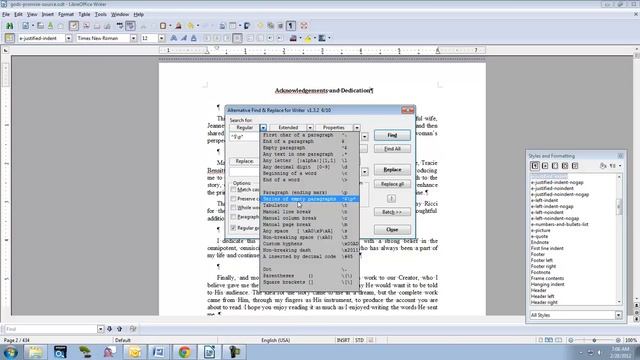Click the Find button

[392, 135]
